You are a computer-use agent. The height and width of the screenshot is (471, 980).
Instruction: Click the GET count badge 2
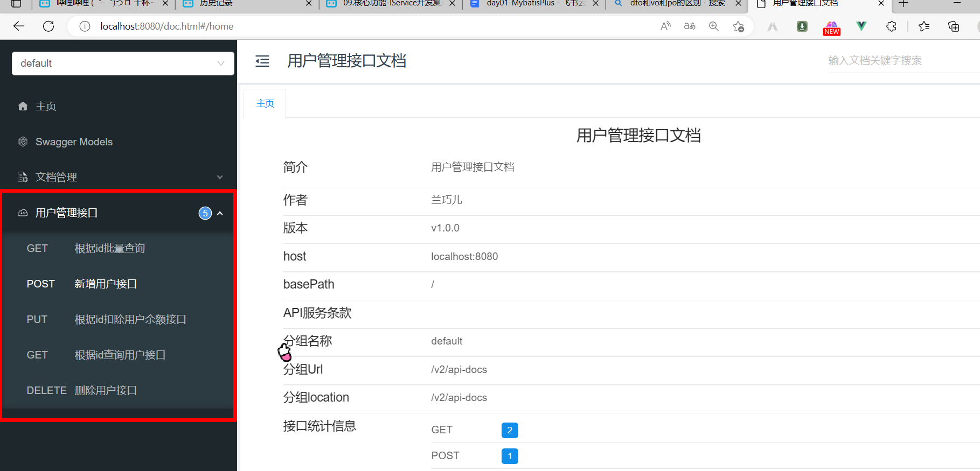tap(510, 430)
